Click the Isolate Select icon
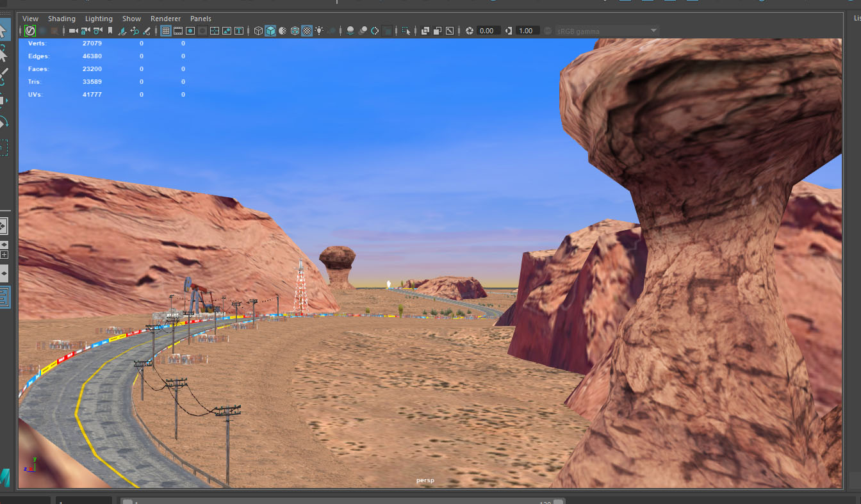 click(406, 31)
